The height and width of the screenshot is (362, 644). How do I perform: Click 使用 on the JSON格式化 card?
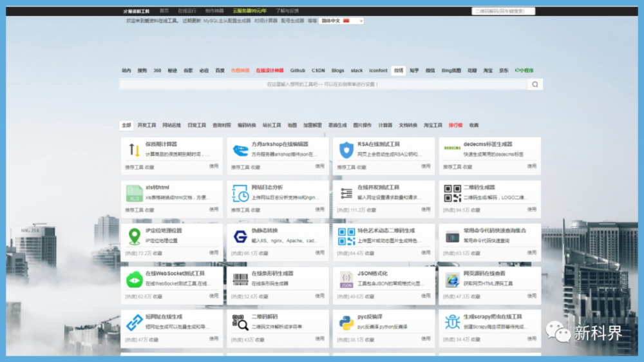click(426, 296)
